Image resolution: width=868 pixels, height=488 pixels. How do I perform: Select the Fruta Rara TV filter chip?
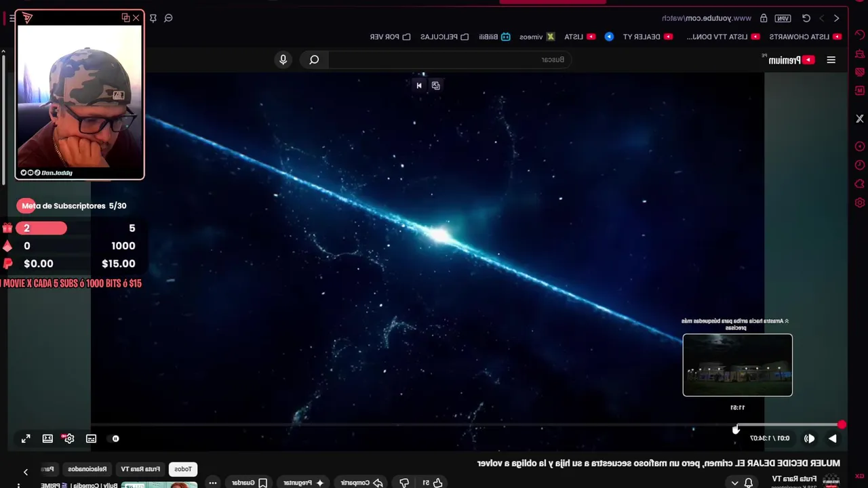pos(140,469)
